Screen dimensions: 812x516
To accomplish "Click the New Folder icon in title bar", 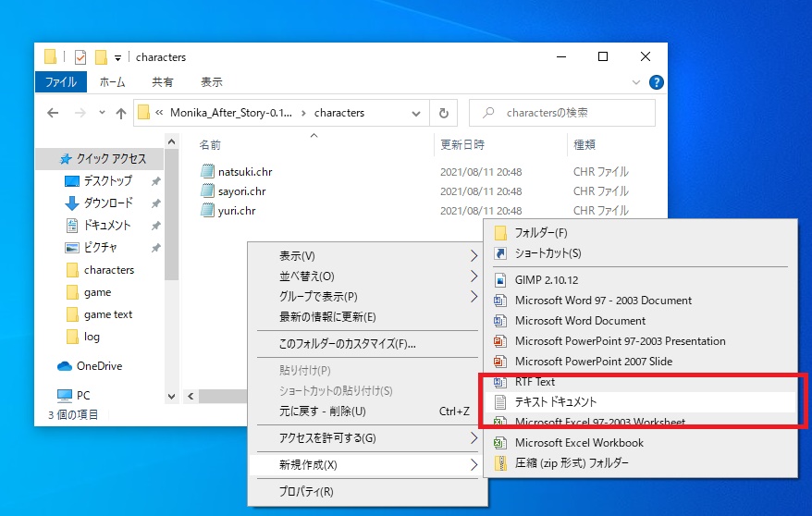I will (101, 57).
